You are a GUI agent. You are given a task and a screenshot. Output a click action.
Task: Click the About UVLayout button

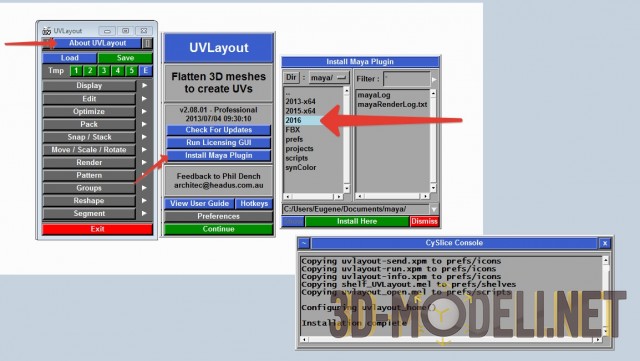[97, 43]
